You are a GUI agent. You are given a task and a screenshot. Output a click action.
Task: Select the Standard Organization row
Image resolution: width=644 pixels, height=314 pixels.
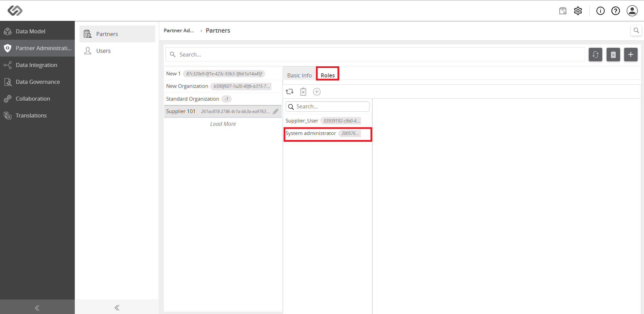tap(223, 99)
